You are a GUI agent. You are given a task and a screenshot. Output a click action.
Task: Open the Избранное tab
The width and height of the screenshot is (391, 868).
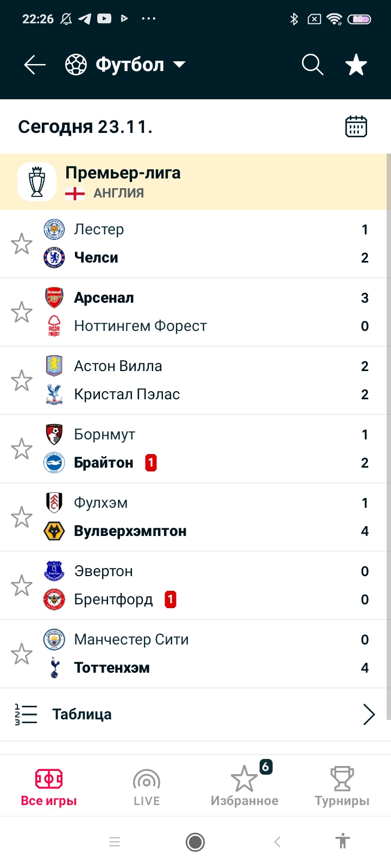[244, 787]
